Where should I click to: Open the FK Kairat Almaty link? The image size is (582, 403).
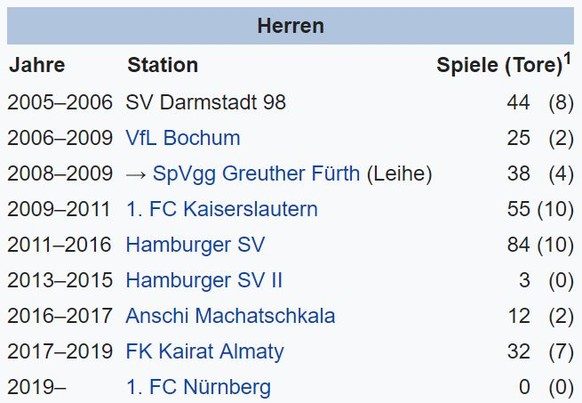click(x=205, y=352)
